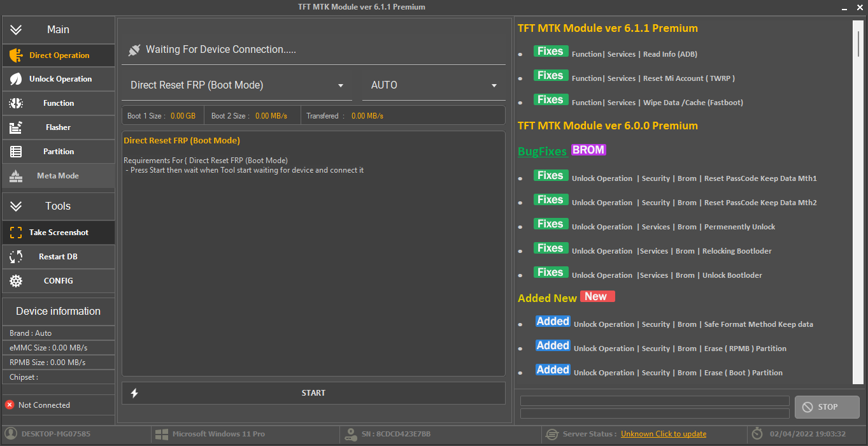Switch to Unlock Operation section

(59, 79)
